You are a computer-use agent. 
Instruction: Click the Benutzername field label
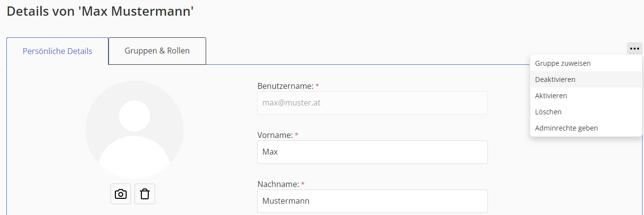click(x=285, y=86)
